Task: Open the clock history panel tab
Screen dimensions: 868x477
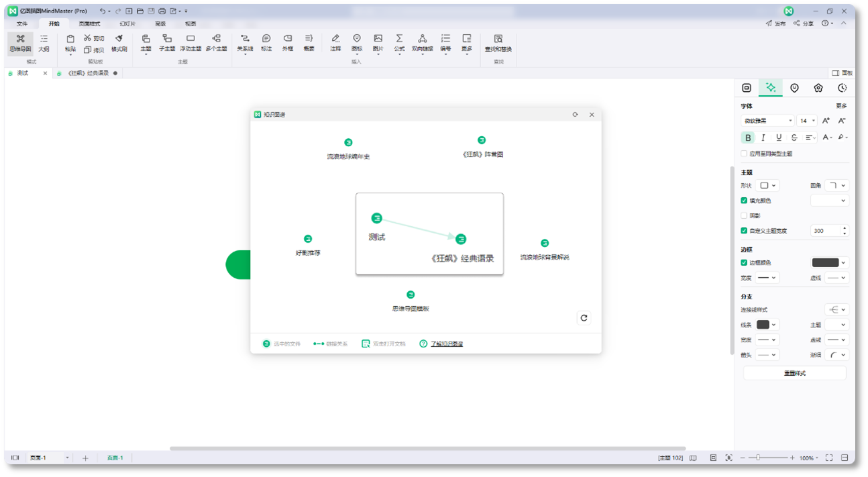Action: coord(843,88)
